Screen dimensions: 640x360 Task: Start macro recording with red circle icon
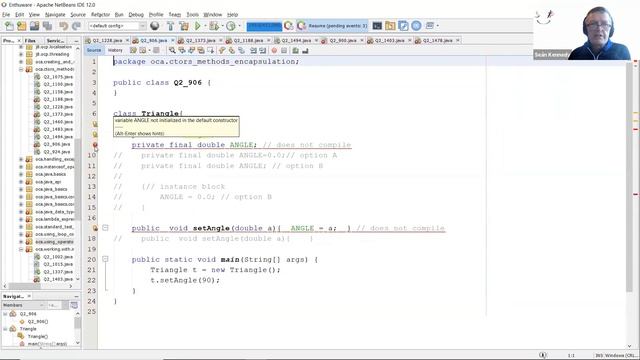[274, 50]
